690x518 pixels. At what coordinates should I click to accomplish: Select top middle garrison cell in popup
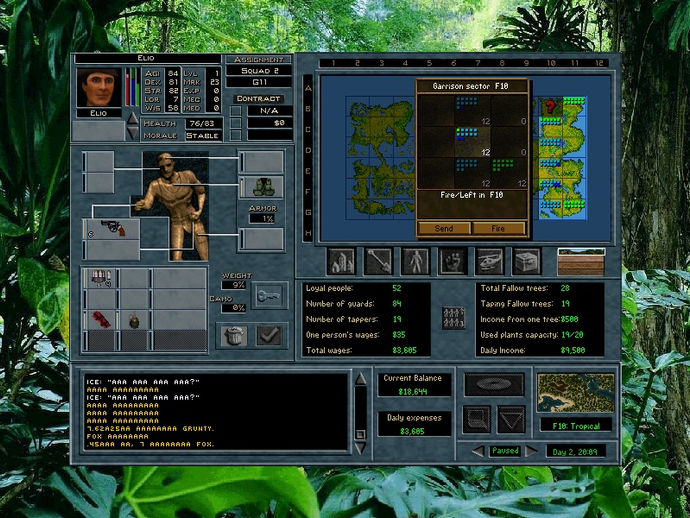[473, 110]
